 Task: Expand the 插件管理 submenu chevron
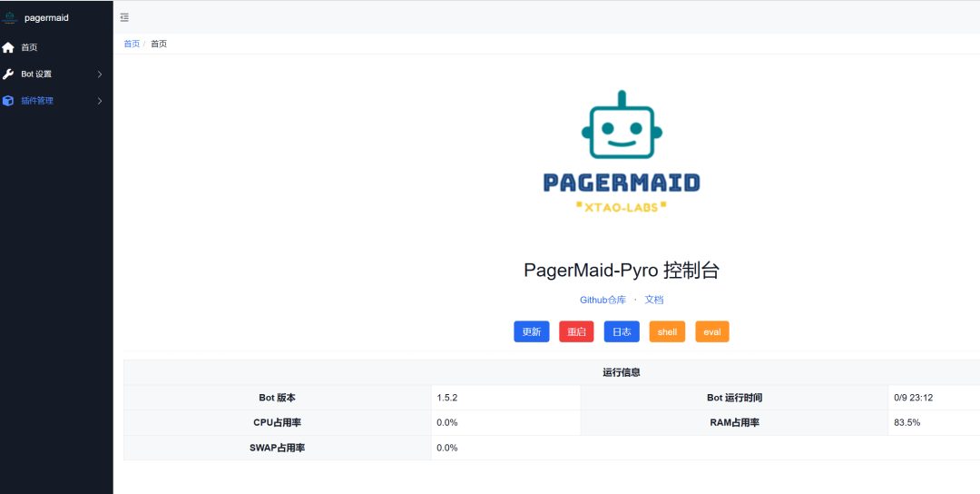pyautogui.click(x=100, y=101)
